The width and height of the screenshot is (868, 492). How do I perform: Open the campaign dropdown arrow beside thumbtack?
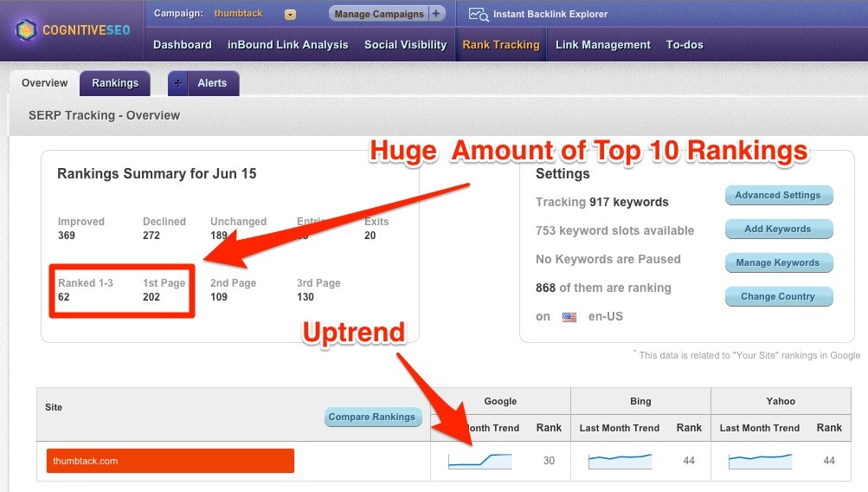click(x=290, y=15)
